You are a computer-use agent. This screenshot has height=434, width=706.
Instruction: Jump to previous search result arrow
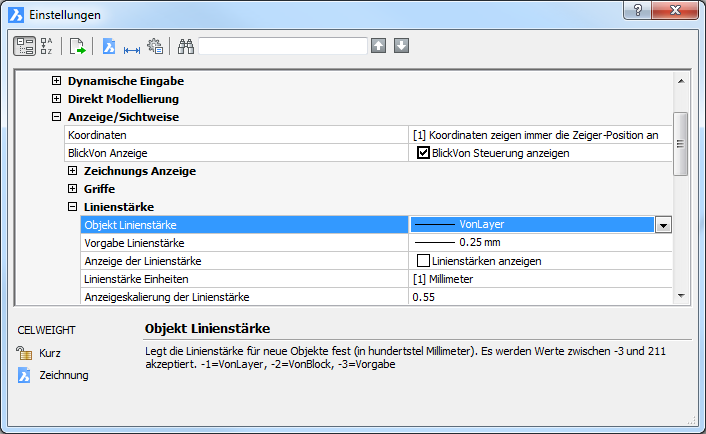point(378,46)
